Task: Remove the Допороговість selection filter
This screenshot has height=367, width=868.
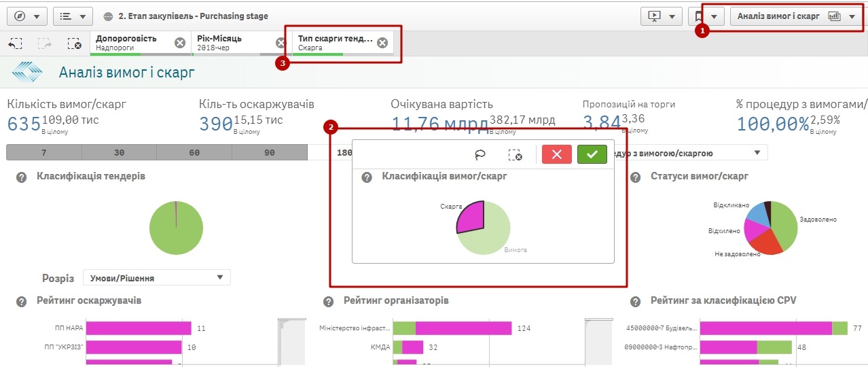Action: [x=179, y=43]
